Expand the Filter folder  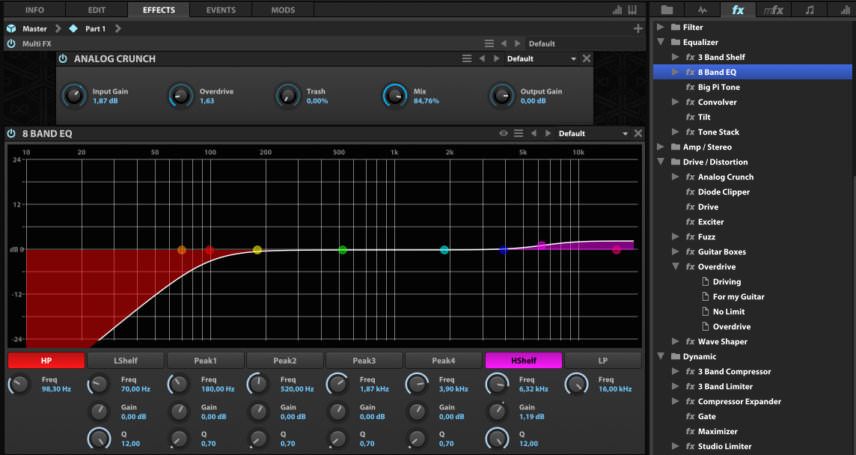pos(661,27)
